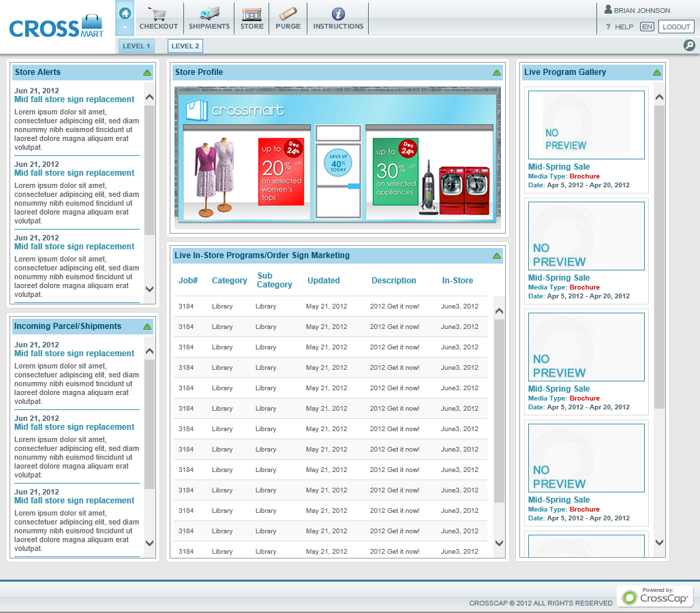
Task: Collapse Live In-Store Programs panel
Action: click(x=497, y=255)
